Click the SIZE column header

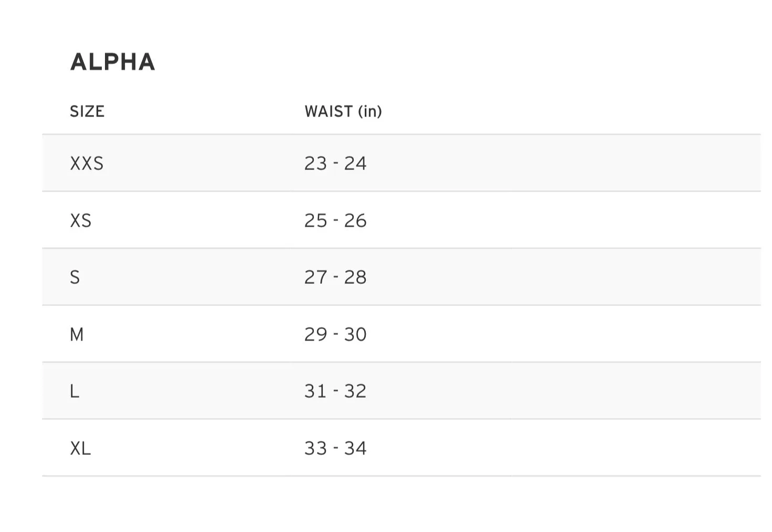(87, 111)
